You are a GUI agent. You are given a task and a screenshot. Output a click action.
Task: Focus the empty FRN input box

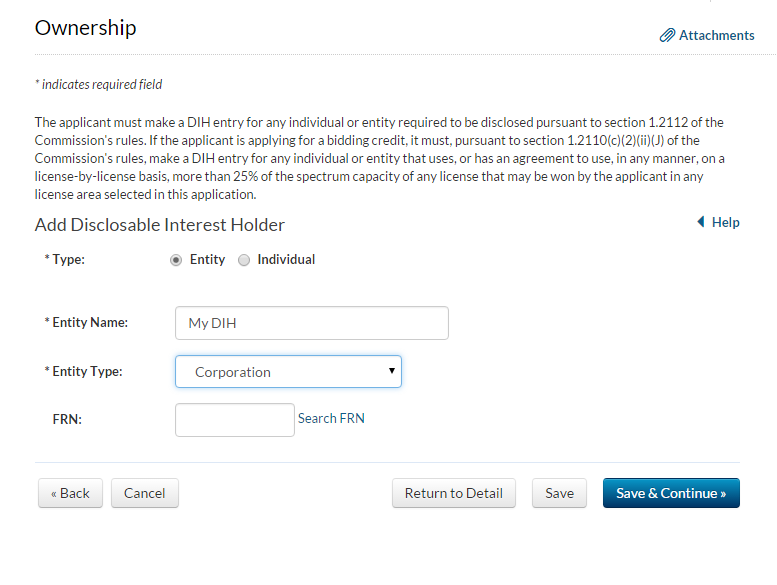(234, 420)
